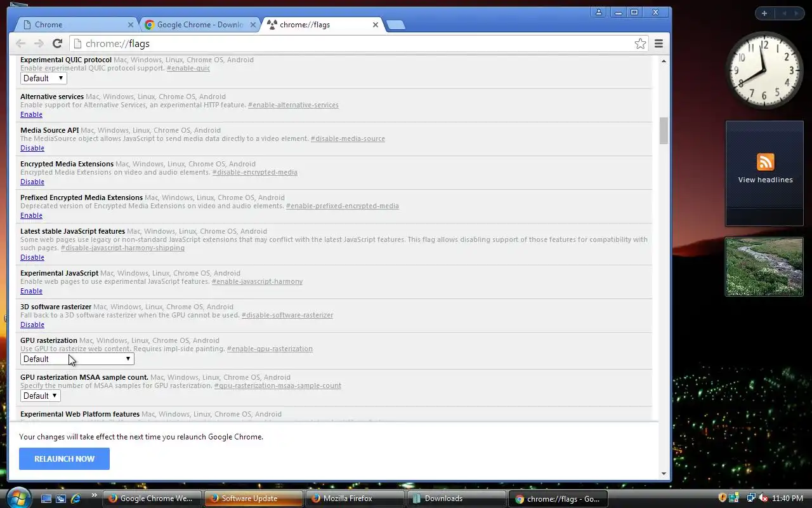Image resolution: width=812 pixels, height=508 pixels.
Task: Disable 3D software rasterizer
Action: pos(32,324)
